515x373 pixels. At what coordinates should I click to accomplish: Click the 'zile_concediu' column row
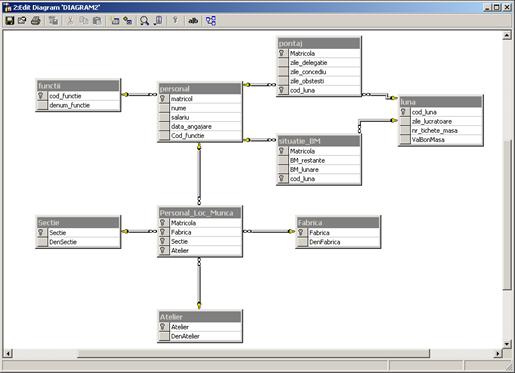click(x=319, y=72)
